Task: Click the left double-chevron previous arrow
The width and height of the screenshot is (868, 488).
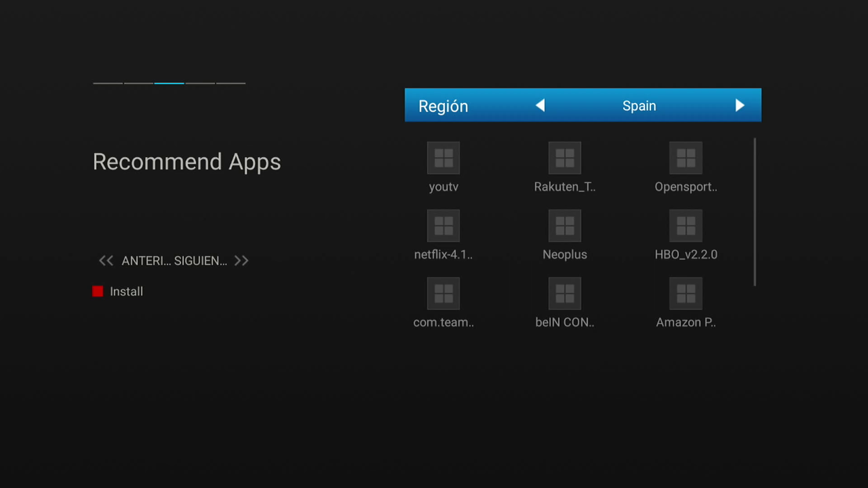Action: point(106,261)
